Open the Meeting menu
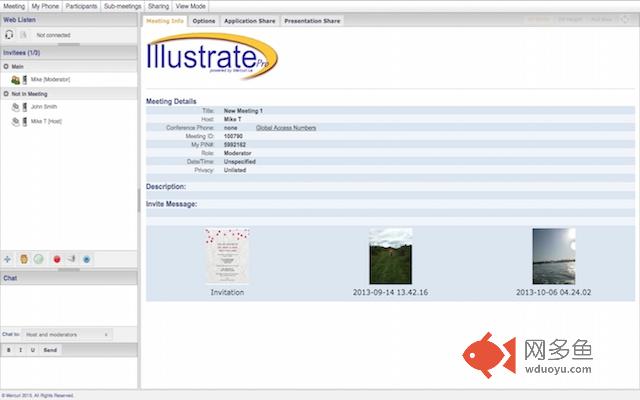 14,6
